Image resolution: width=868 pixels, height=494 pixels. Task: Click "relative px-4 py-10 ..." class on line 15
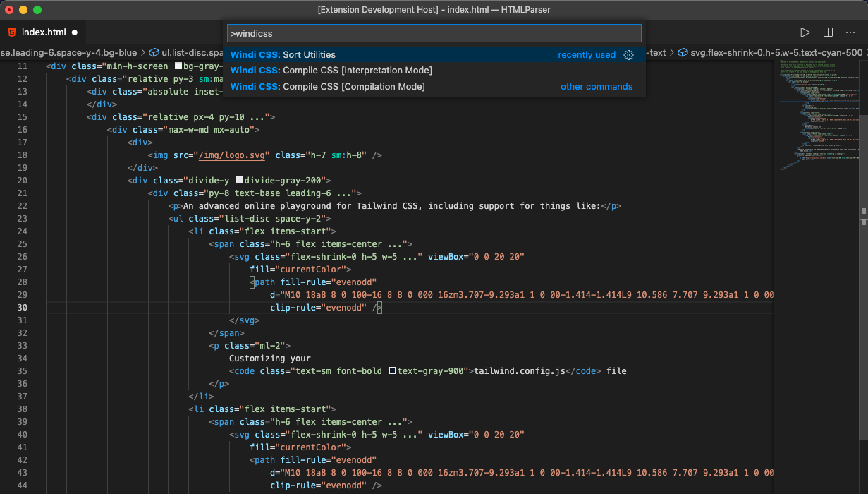click(x=204, y=117)
